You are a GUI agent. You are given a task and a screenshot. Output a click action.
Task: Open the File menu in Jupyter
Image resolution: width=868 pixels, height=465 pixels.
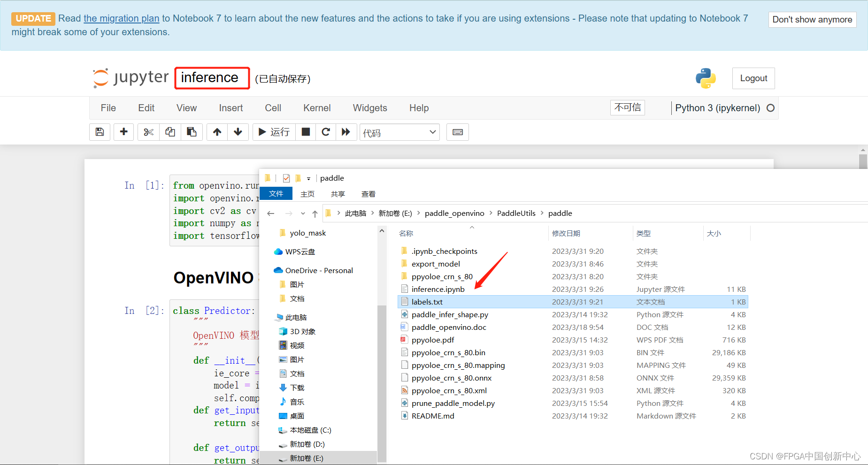[x=108, y=108]
